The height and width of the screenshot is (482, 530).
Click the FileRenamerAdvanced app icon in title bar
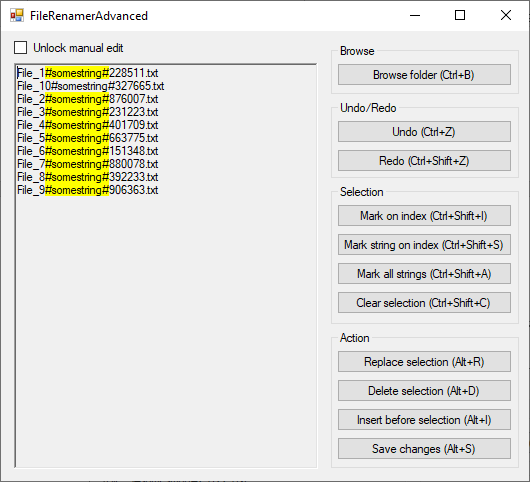click(17, 16)
